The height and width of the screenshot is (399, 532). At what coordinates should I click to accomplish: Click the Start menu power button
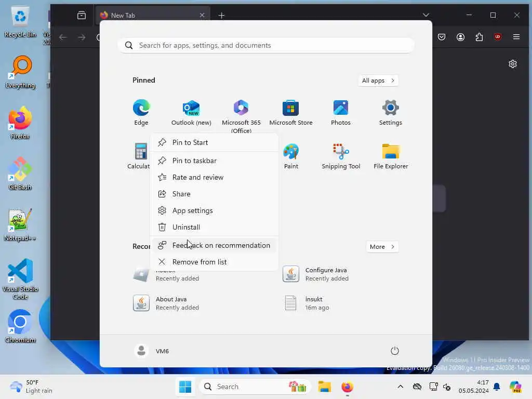click(x=395, y=351)
